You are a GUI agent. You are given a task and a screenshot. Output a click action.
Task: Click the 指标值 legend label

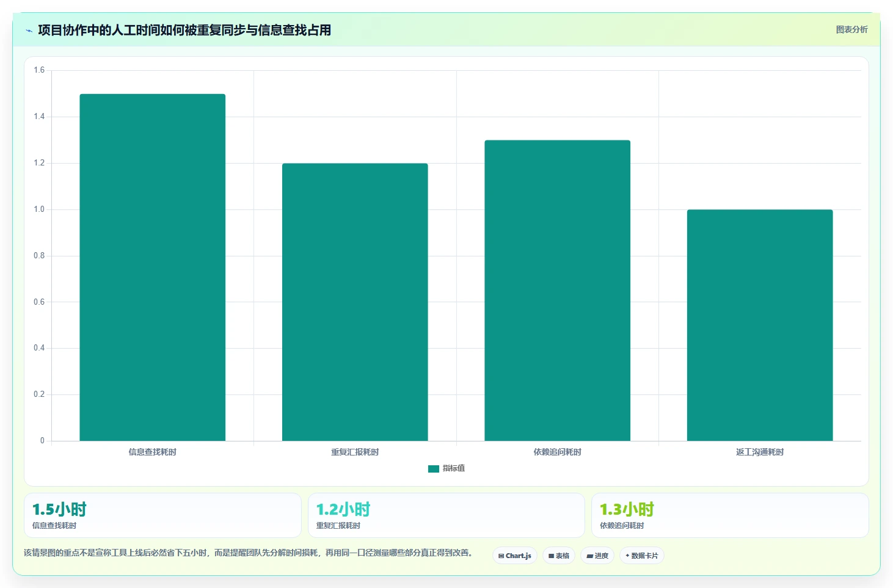click(x=454, y=468)
